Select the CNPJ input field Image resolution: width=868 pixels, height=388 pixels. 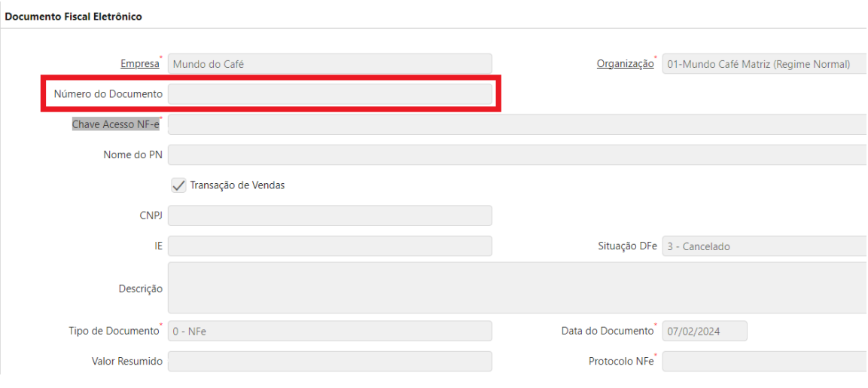[330, 215]
